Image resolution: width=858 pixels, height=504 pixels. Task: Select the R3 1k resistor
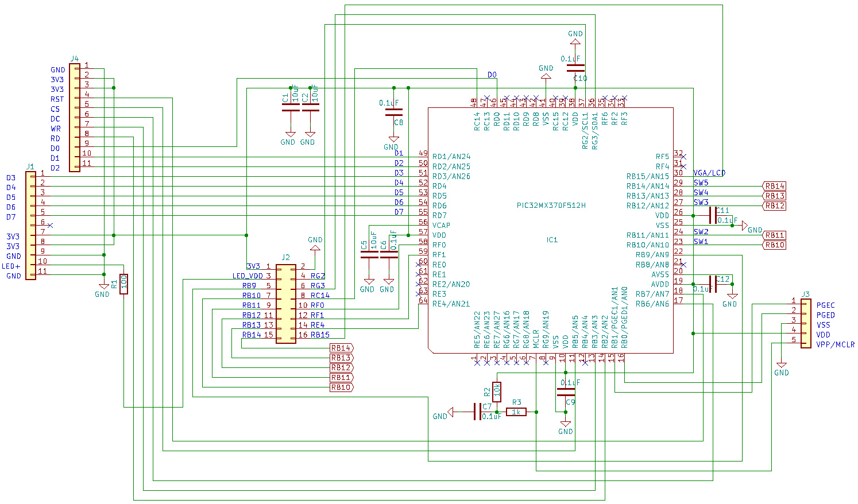click(516, 412)
